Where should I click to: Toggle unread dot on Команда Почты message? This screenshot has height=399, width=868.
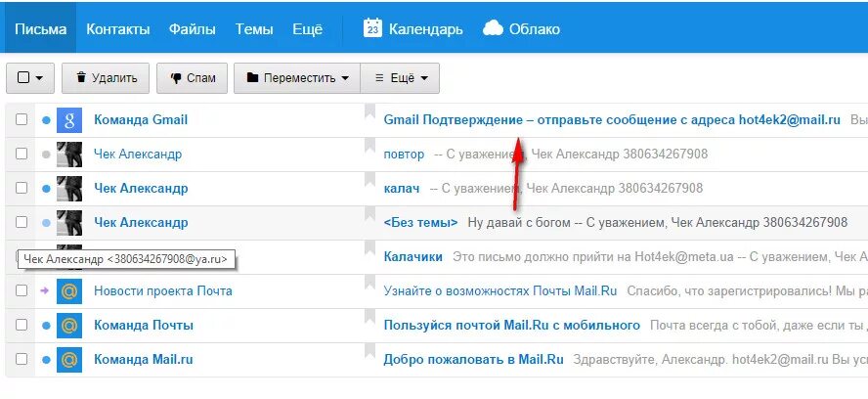(x=46, y=326)
